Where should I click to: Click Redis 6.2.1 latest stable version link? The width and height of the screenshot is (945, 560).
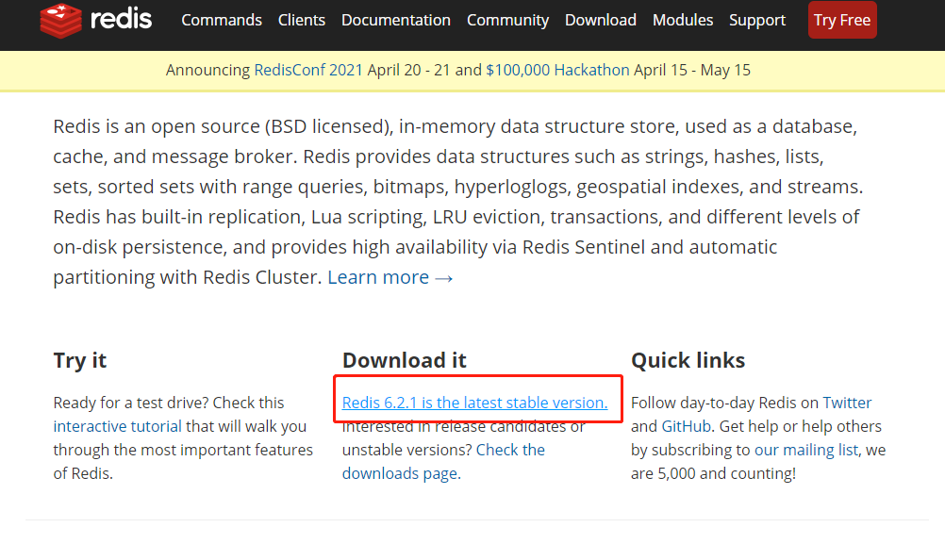(474, 403)
